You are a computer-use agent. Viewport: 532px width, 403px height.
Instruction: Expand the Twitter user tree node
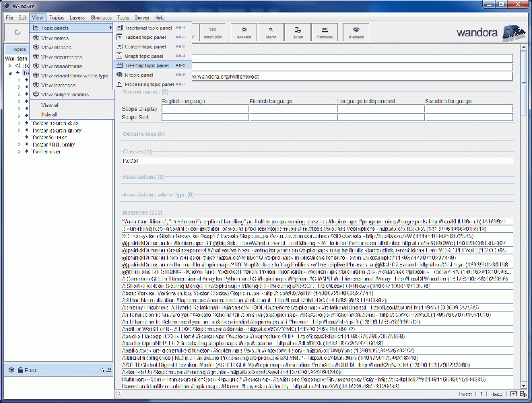point(20,151)
